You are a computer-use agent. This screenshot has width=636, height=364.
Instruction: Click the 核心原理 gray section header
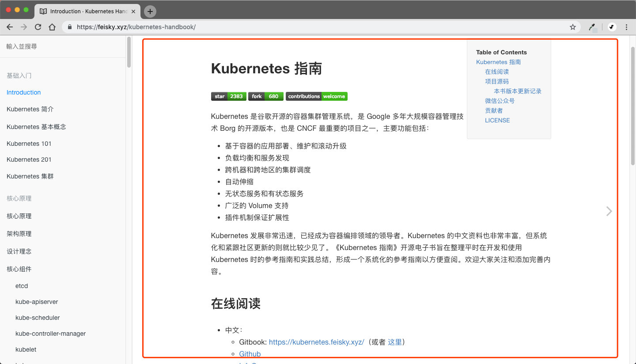(19, 198)
